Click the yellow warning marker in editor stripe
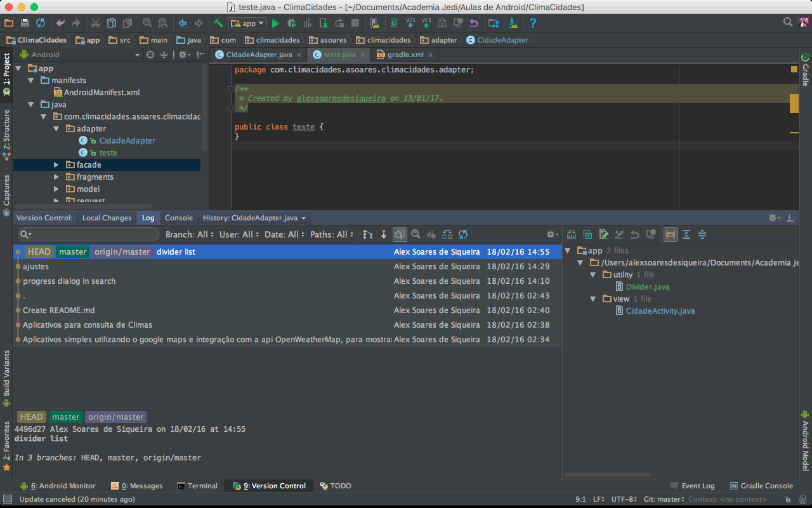This screenshot has width=812, height=508. coord(794,103)
